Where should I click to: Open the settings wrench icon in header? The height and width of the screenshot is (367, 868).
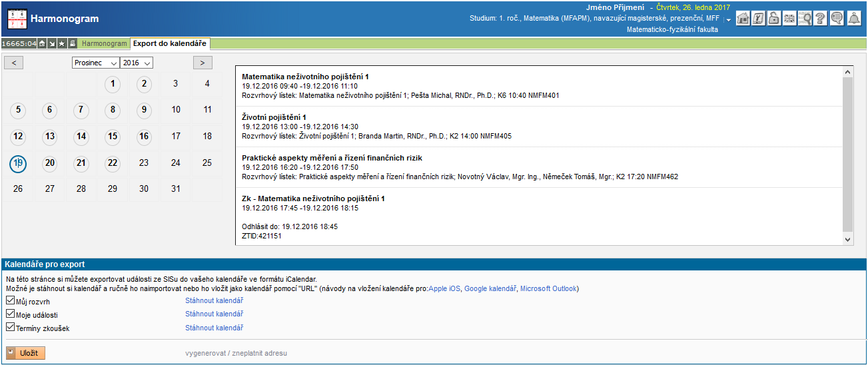(x=758, y=19)
